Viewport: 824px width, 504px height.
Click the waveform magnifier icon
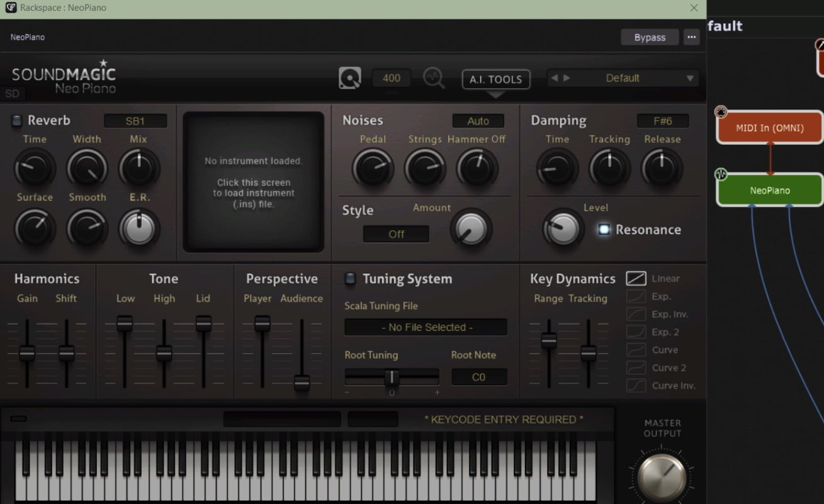pyautogui.click(x=434, y=78)
